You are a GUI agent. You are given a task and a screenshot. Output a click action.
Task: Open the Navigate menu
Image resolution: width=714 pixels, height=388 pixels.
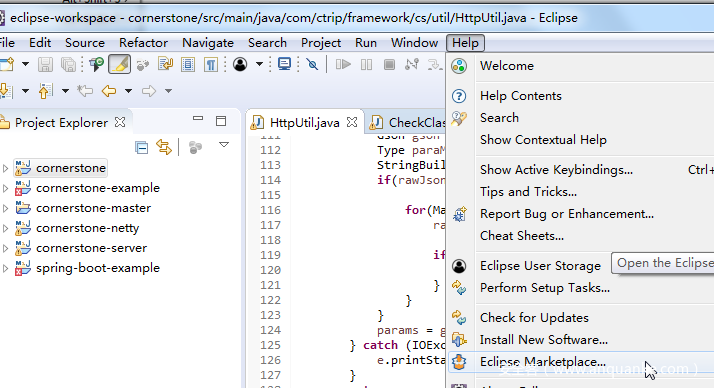point(208,43)
